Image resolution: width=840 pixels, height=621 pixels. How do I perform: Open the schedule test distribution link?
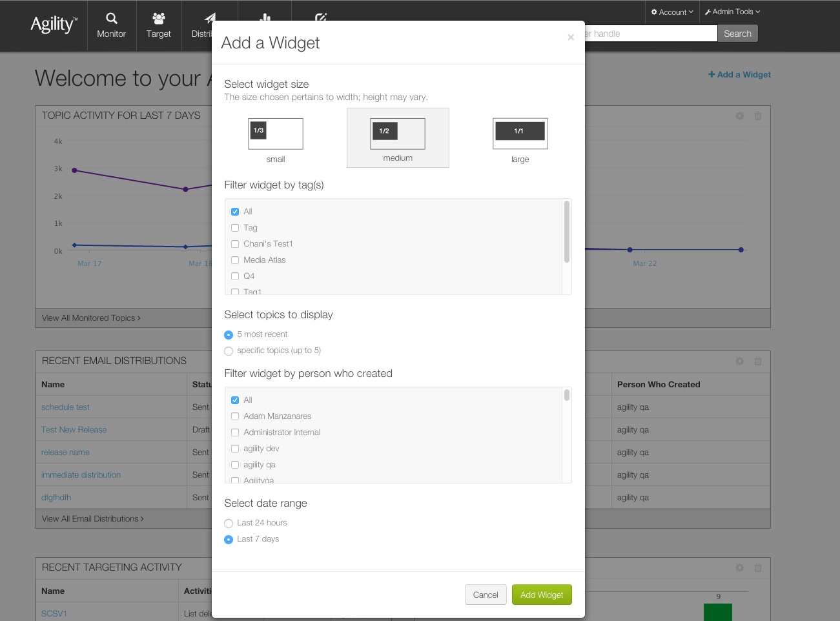(x=65, y=407)
